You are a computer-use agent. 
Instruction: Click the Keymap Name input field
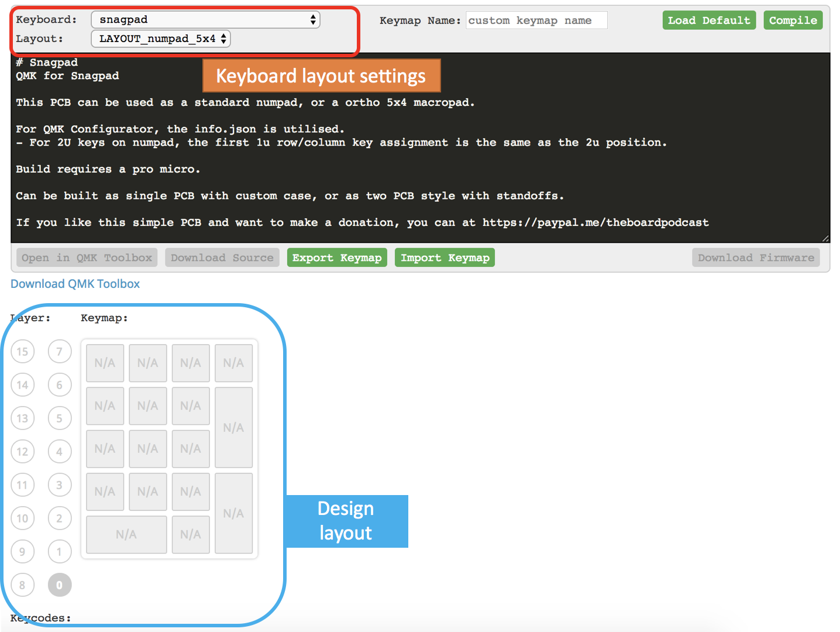tap(536, 20)
